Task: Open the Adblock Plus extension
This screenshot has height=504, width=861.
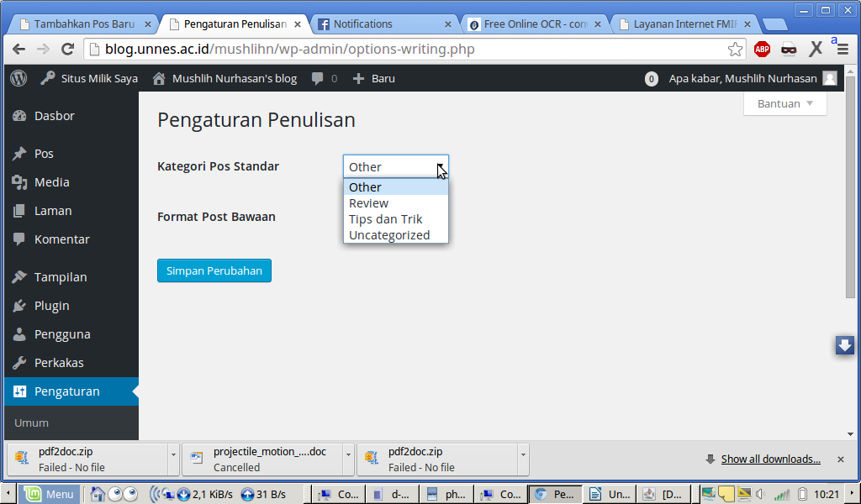Action: click(x=762, y=50)
